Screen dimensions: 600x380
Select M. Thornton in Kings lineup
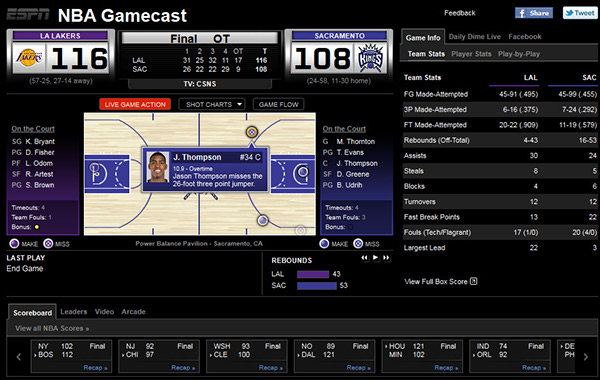pyautogui.click(x=355, y=142)
